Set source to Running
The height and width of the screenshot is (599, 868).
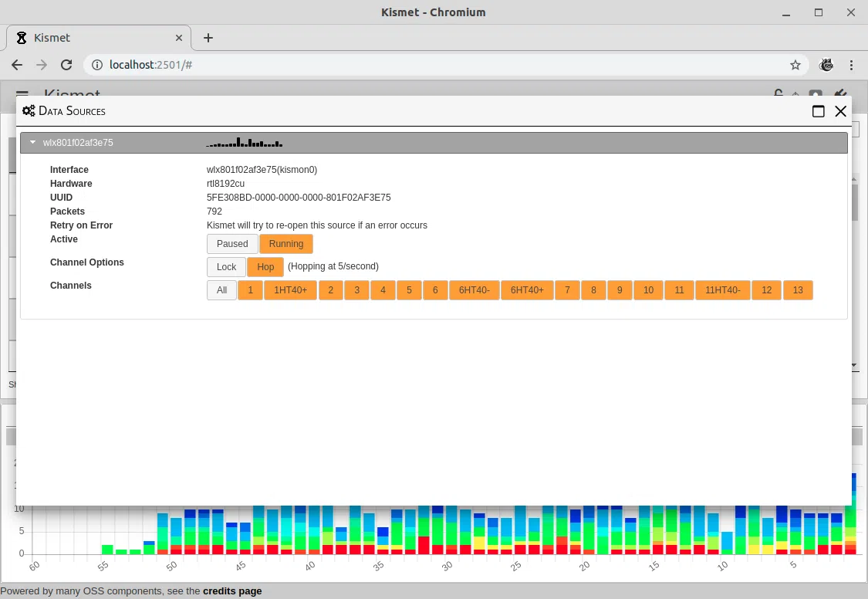pos(286,244)
